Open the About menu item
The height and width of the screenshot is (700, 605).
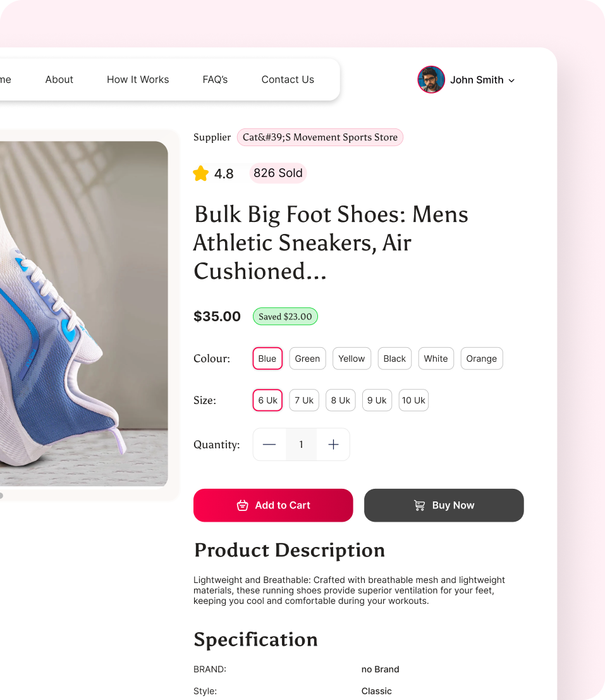[x=59, y=80]
